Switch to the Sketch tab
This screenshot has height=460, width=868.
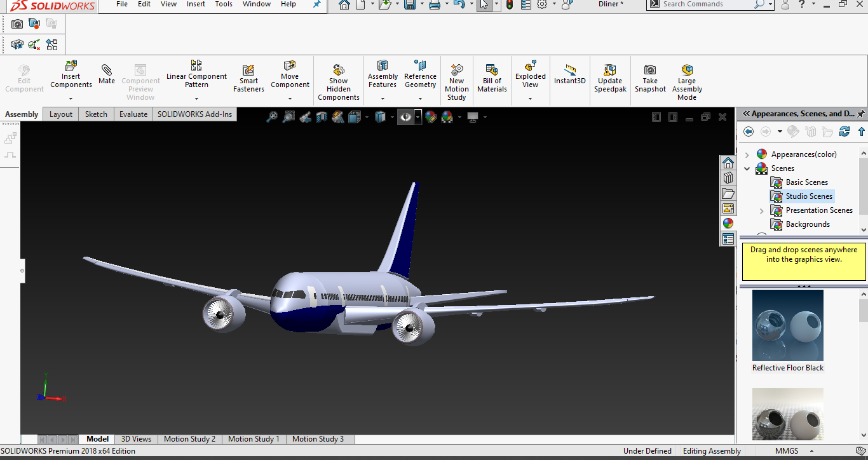96,114
